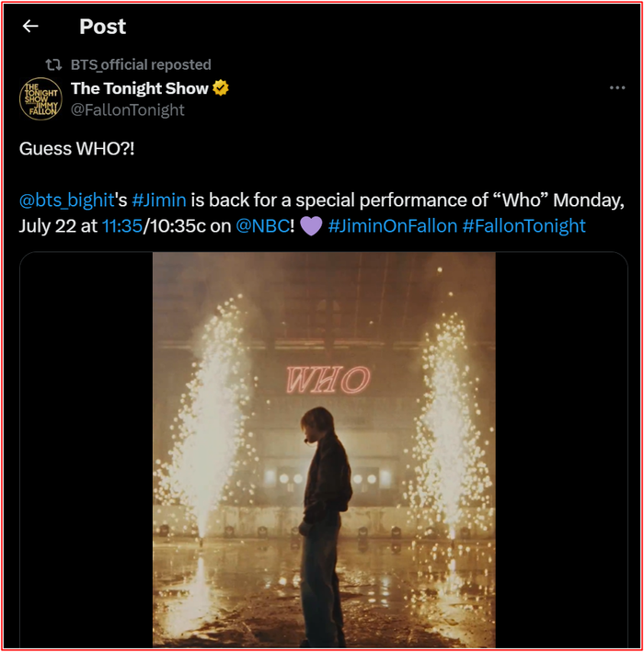Click the Guess WHO?! text line
The image size is (644, 652).
point(77,149)
